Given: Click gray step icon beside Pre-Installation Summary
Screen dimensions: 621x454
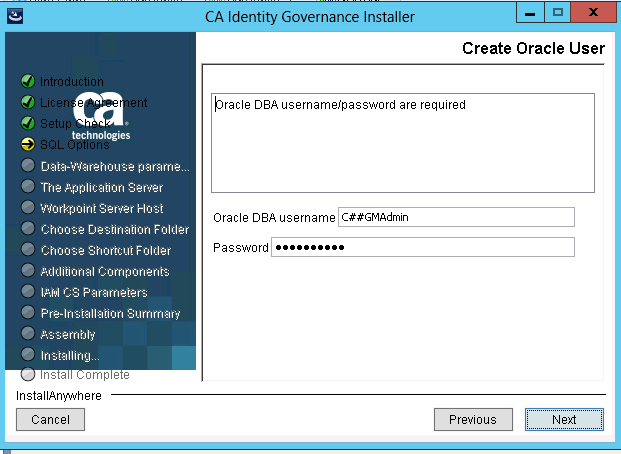Looking at the screenshot, I should [x=28, y=312].
